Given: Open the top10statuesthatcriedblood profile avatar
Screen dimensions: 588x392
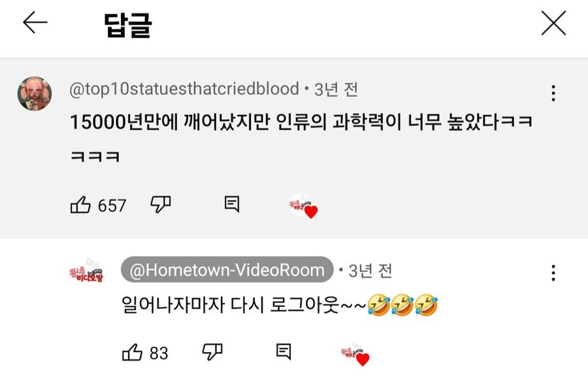Looking at the screenshot, I should (35, 93).
